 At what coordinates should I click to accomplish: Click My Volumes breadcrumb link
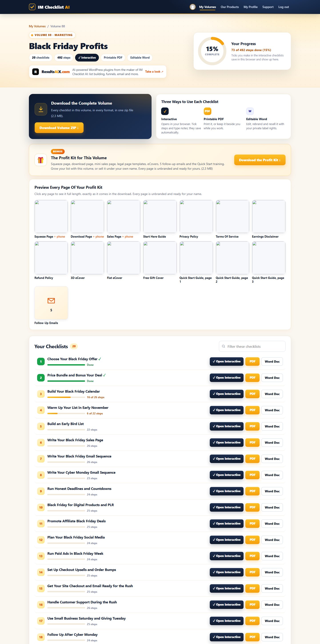pyautogui.click(x=37, y=26)
